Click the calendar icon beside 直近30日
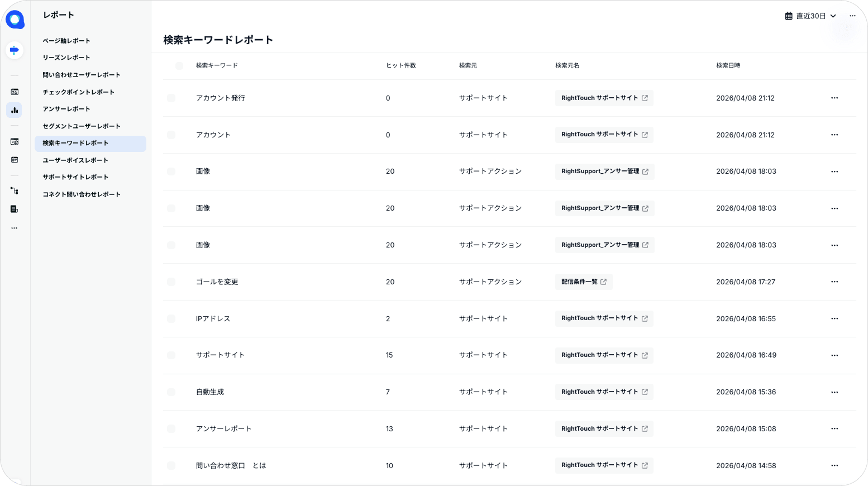Screen dimensions: 868x486 [x=789, y=16]
